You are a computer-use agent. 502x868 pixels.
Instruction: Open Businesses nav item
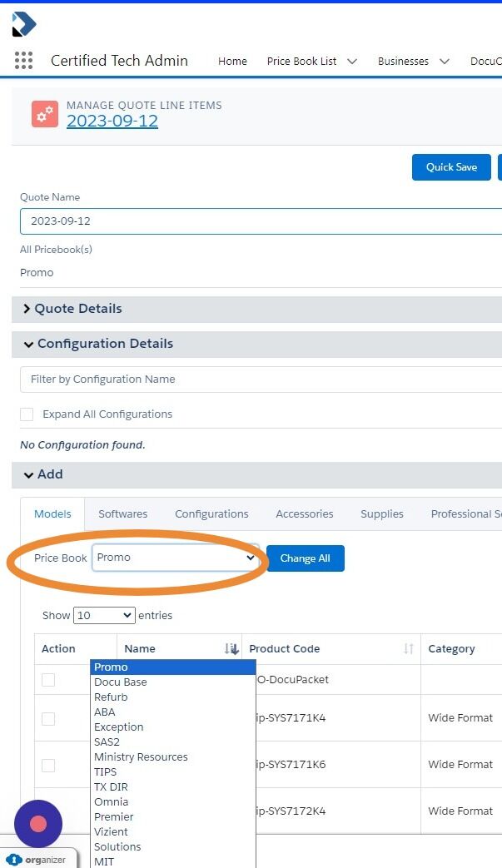(403, 62)
